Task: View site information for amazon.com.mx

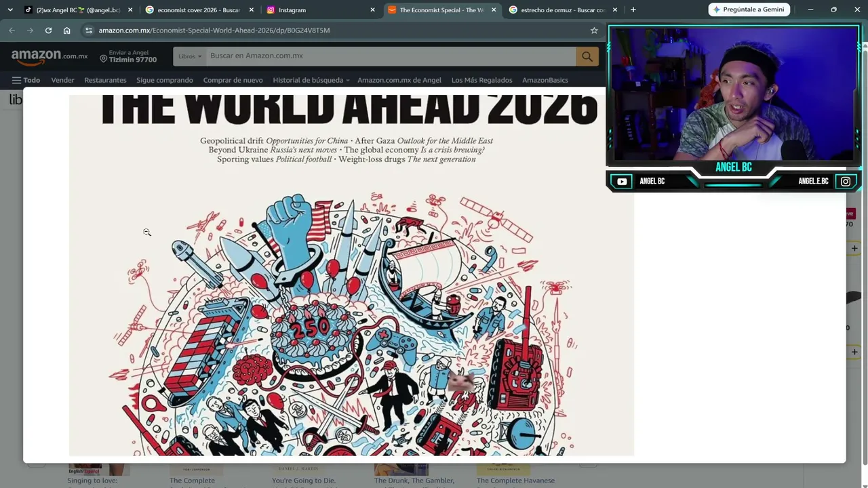Action: [x=89, y=30]
